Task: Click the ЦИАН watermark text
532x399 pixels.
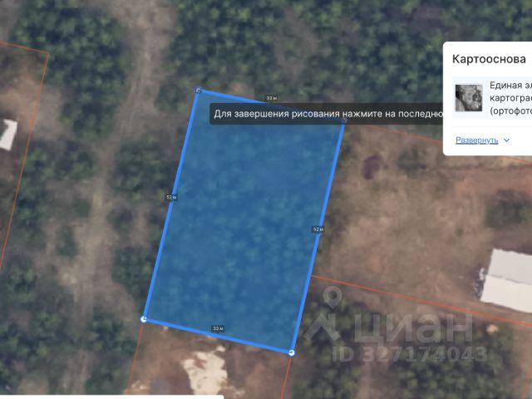Action: click(413, 328)
